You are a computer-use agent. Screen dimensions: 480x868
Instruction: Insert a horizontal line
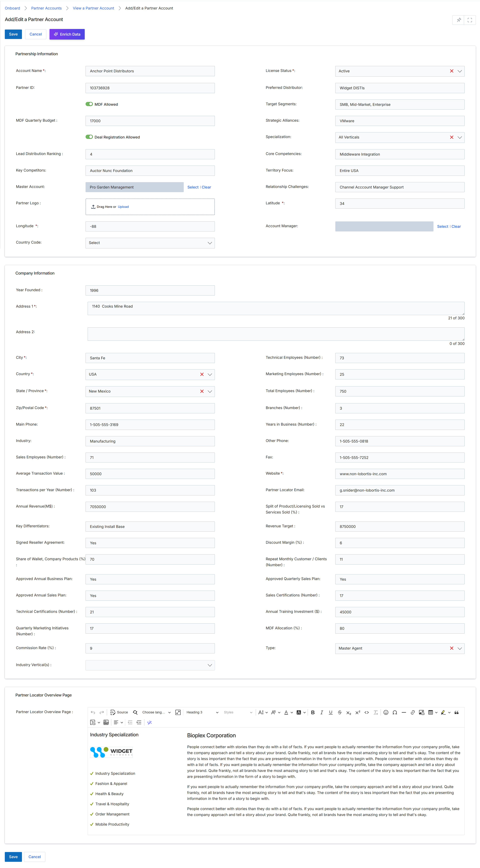click(x=404, y=712)
